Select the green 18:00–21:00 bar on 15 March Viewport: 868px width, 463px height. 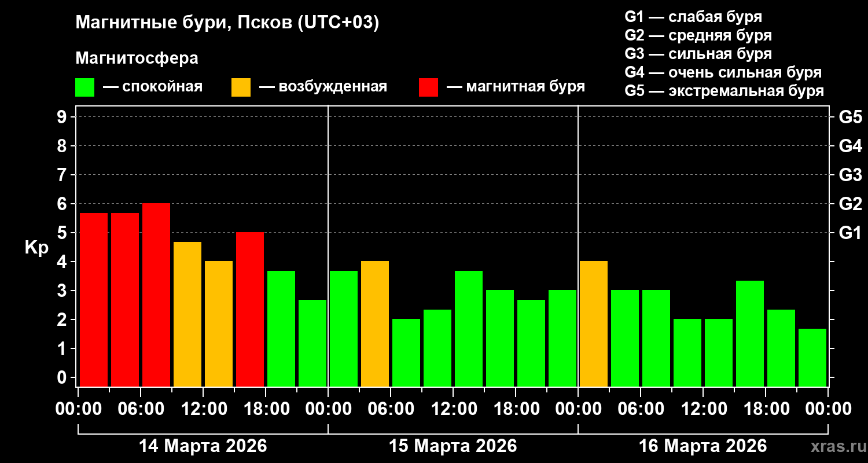pyautogui.click(x=531, y=343)
